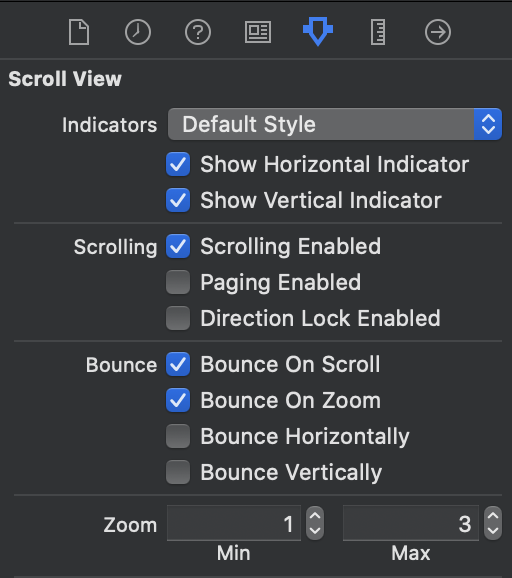
Task: Enable the Paging Enabled checkbox
Action: 178,282
